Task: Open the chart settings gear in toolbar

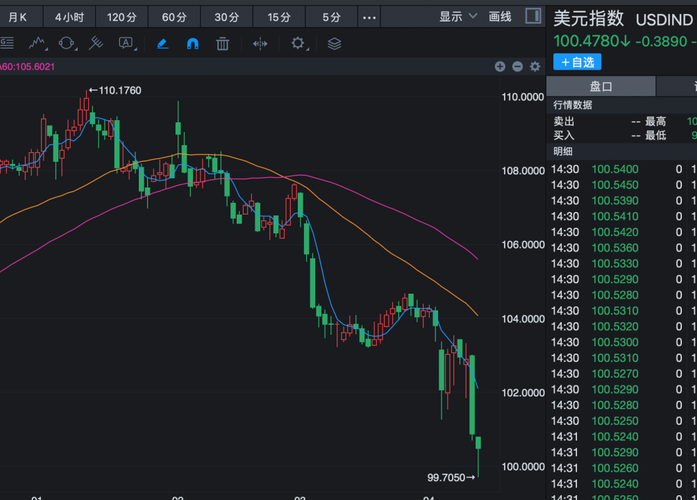Action: [298, 43]
